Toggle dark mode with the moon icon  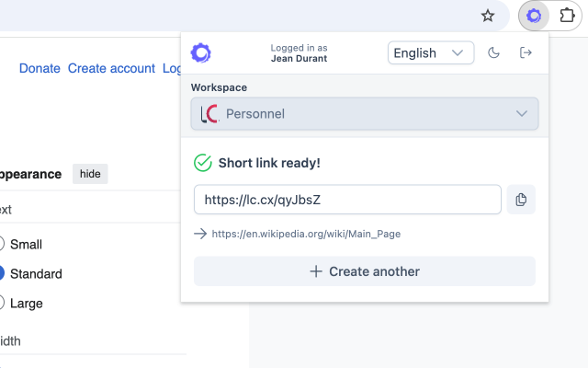pos(493,52)
